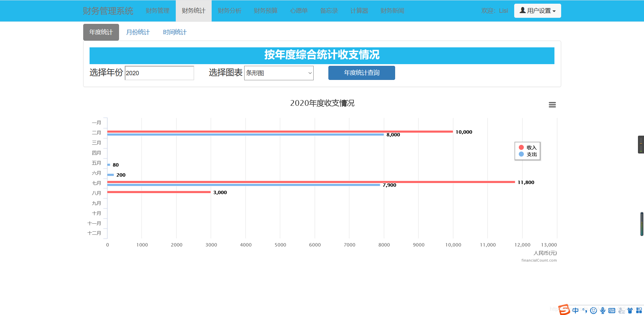Click the July income bar labeled 11,800

[x=311, y=182]
